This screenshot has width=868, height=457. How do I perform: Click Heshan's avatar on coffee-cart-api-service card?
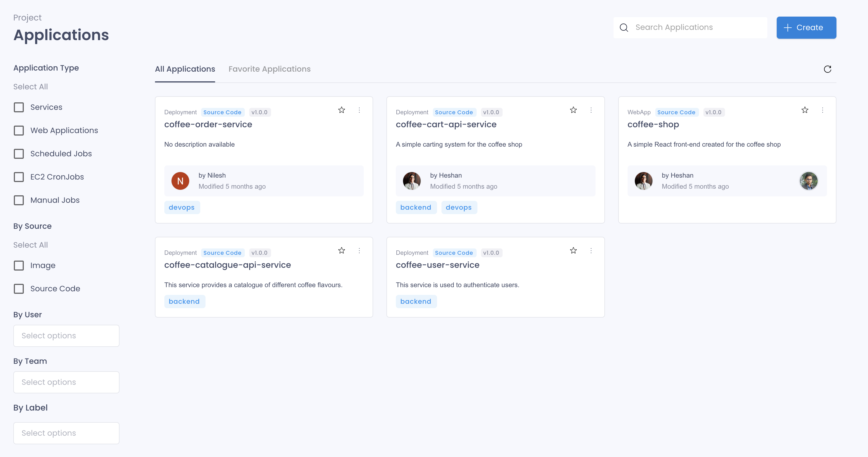tap(412, 181)
